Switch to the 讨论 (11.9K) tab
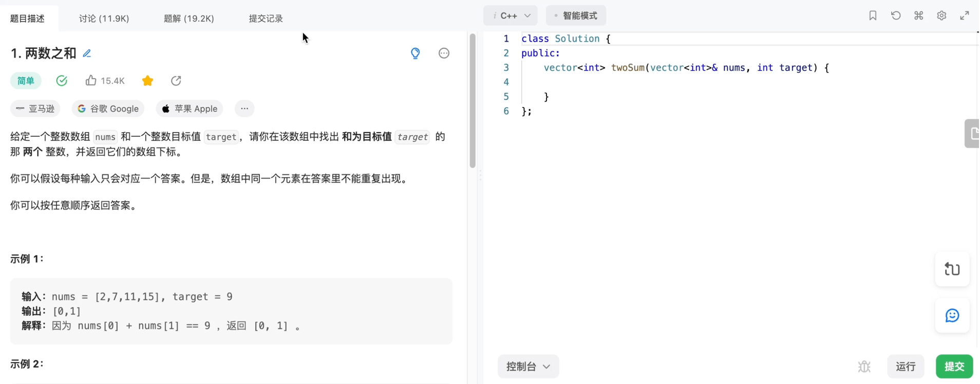Viewport: 980px width, 384px height. tap(104, 19)
